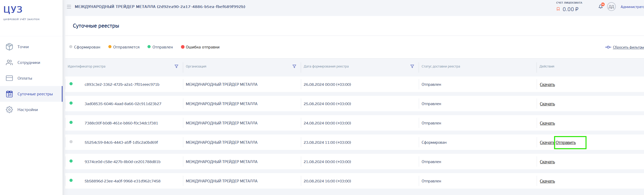Click the license account bookmark icon
This screenshot has width=644, height=195.
coord(558,9)
